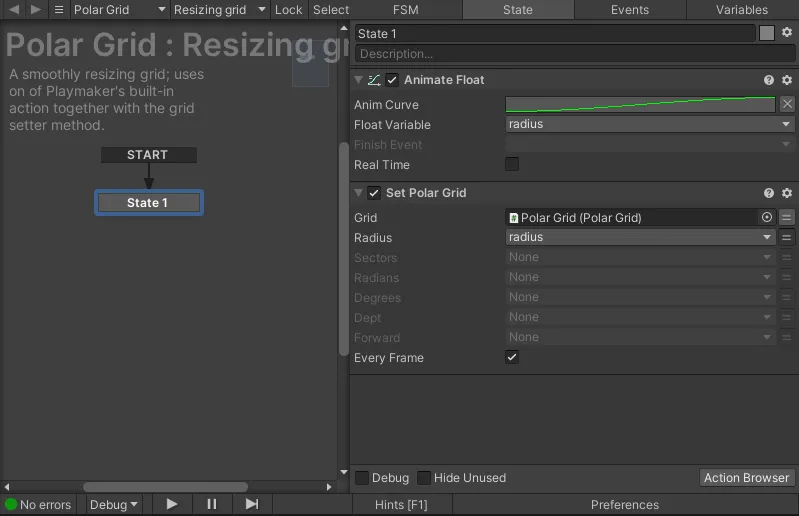Collapse the Set Polar Grid action
The height and width of the screenshot is (516, 799).
point(358,193)
